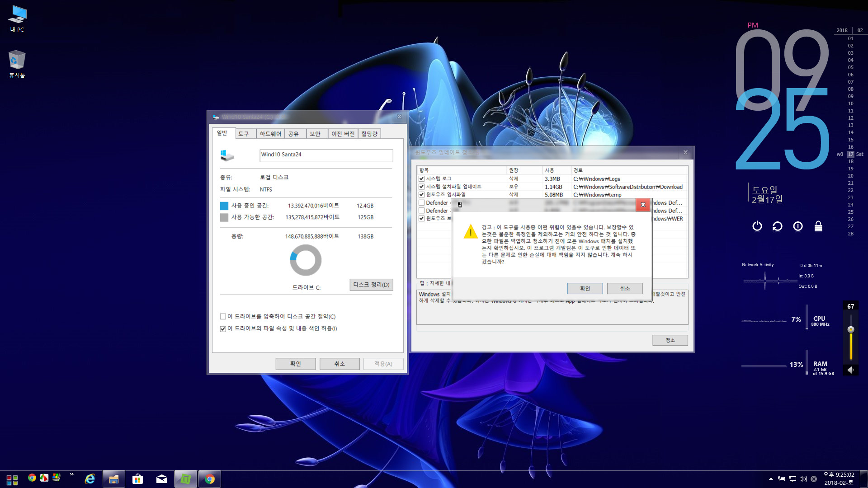
Task: Launch Chrome from quick launch bar
Action: click(x=32, y=478)
